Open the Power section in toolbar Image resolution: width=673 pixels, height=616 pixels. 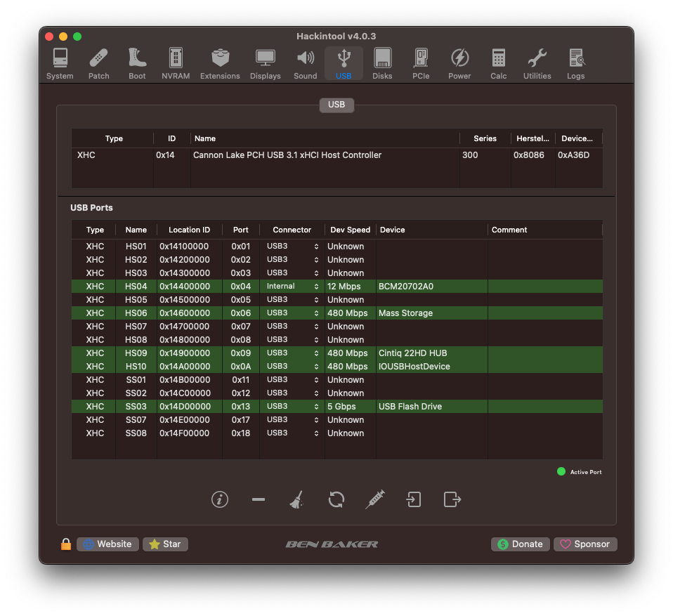pos(459,64)
